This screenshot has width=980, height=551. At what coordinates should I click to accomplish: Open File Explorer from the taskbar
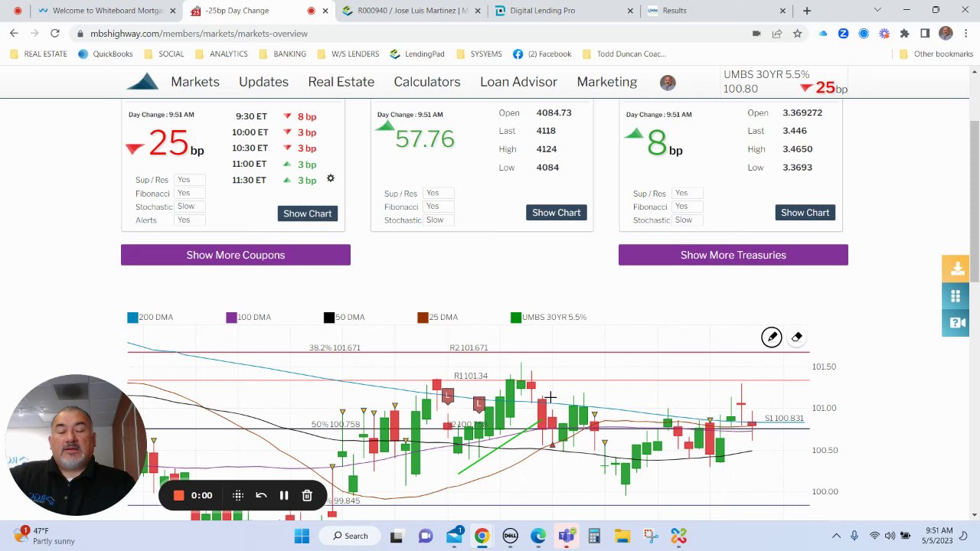click(x=622, y=536)
